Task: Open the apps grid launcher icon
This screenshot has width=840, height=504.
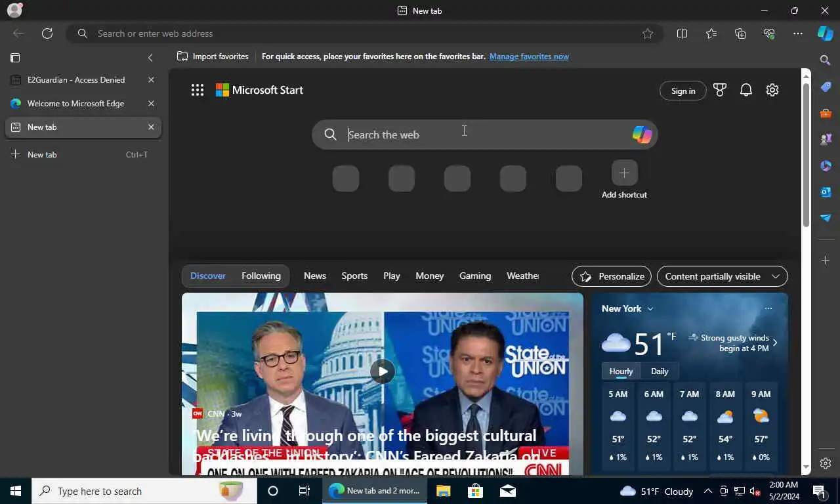Action: (198, 90)
